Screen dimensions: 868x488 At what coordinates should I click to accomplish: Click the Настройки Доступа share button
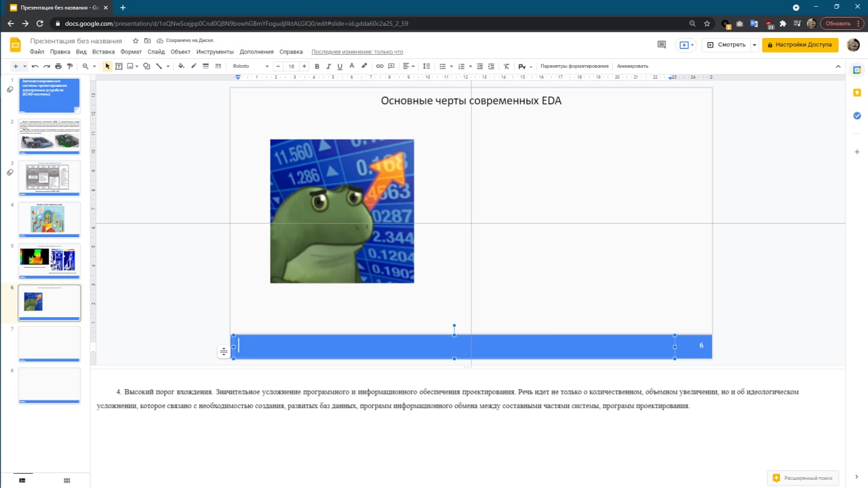click(800, 45)
